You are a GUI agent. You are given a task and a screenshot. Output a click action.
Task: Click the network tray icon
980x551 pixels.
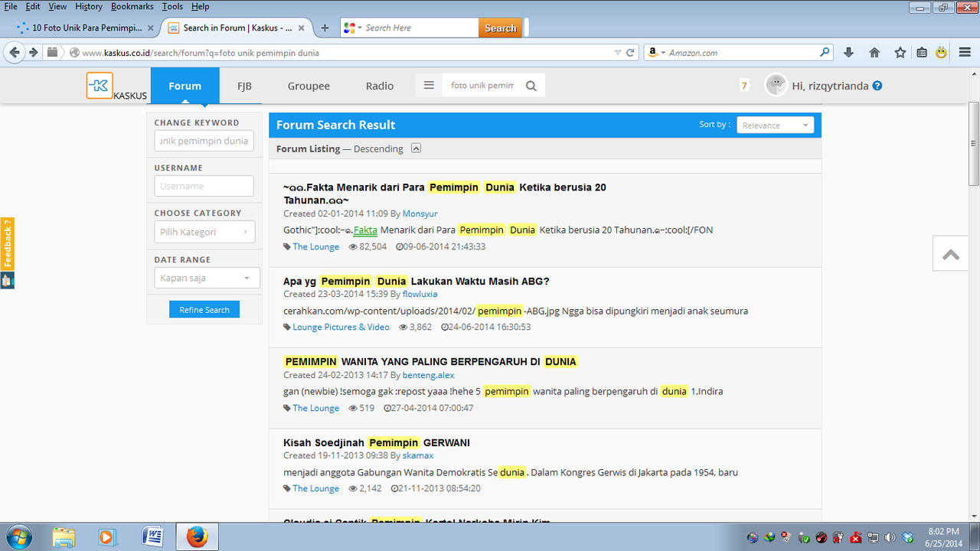click(x=874, y=537)
